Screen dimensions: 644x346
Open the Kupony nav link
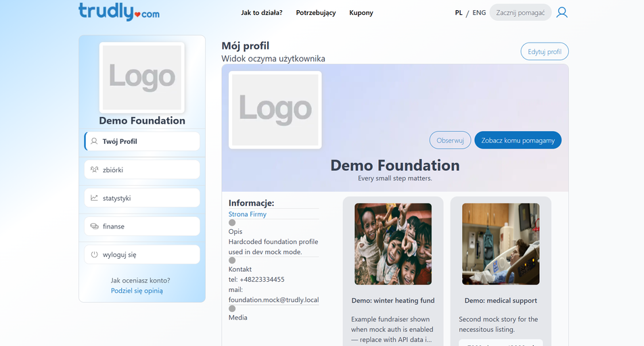[361, 13]
